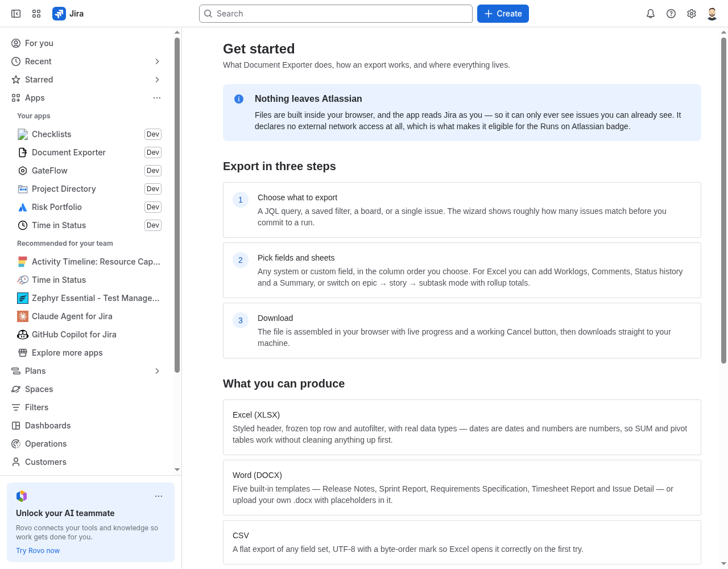This screenshot has width=728, height=569.
Task: Click the 'Choose what to export' step card
Action: coord(462,210)
